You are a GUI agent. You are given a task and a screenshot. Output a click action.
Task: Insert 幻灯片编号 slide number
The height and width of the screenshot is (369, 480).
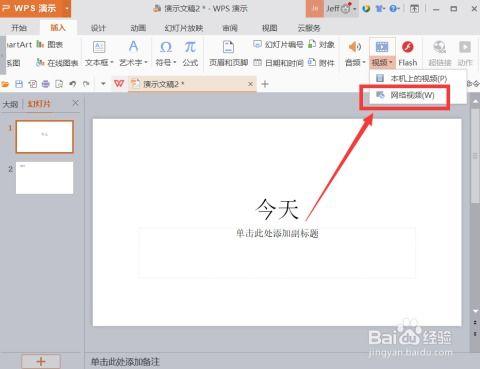tap(278, 44)
